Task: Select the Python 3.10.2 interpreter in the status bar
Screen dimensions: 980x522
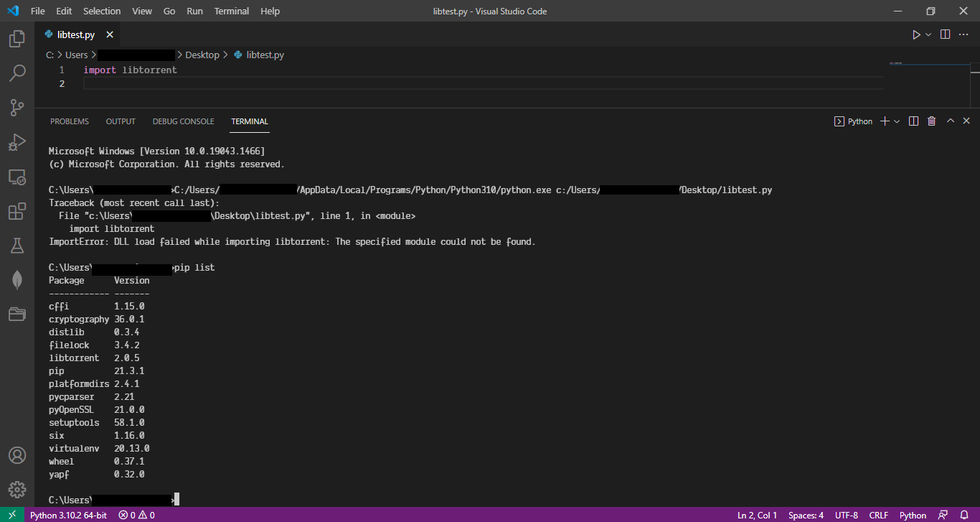Action: 68,515
